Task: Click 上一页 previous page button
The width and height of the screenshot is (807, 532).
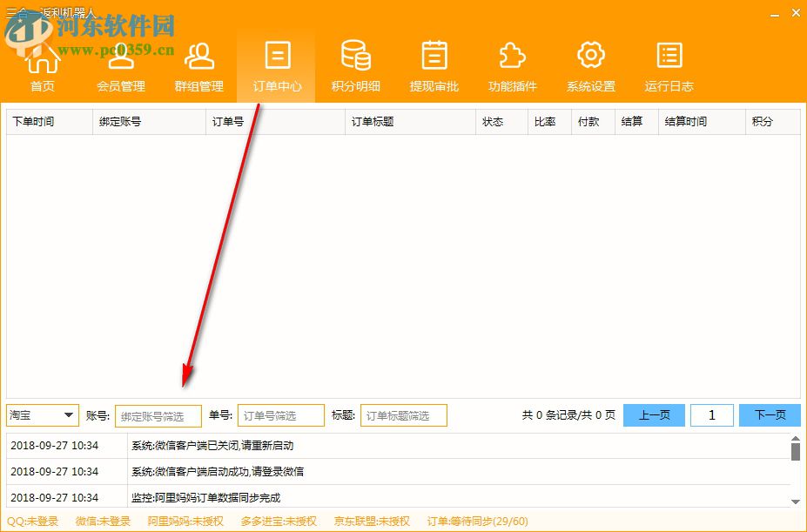Action: [x=654, y=415]
